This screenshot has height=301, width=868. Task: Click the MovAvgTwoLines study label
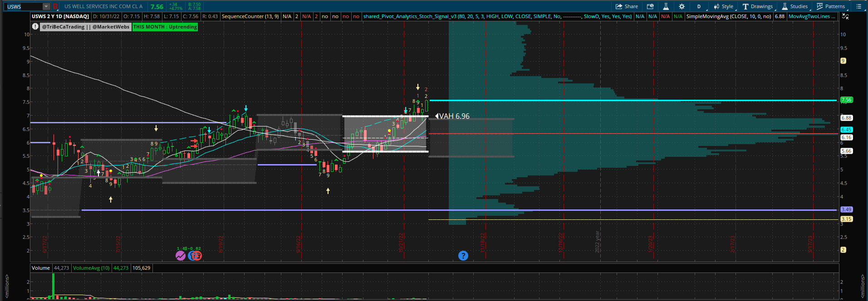pyautogui.click(x=812, y=16)
